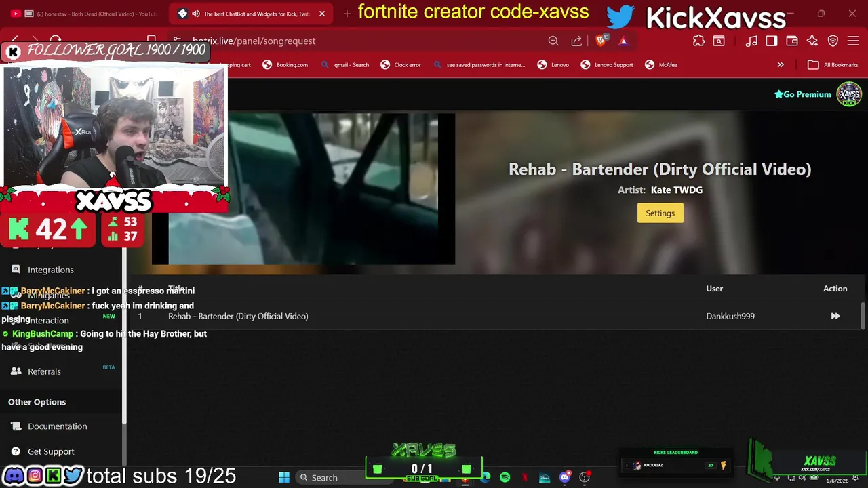
Task: Open the Brave Shields lion icon
Action: (x=601, y=41)
